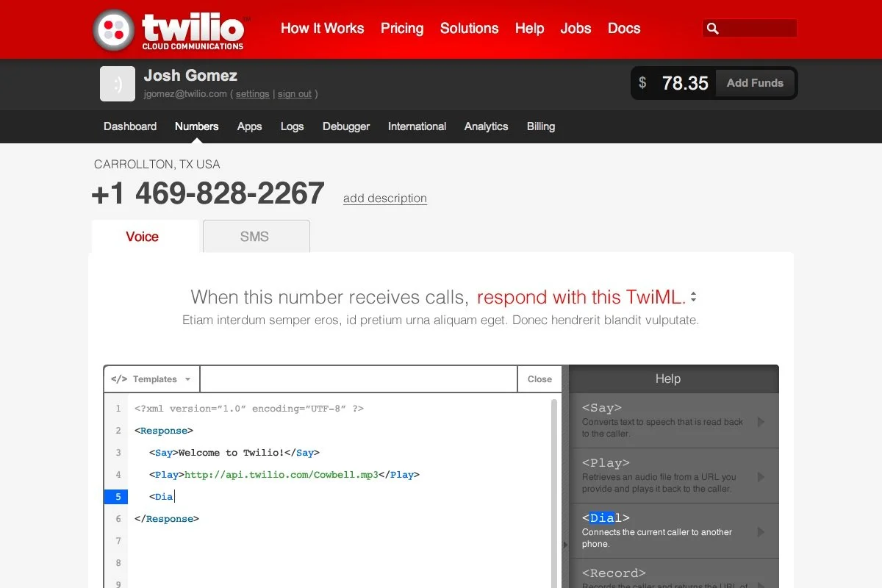Click the closing Response tag line
The image size is (882, 588).
pyautogui.click(x=167, y=519)
